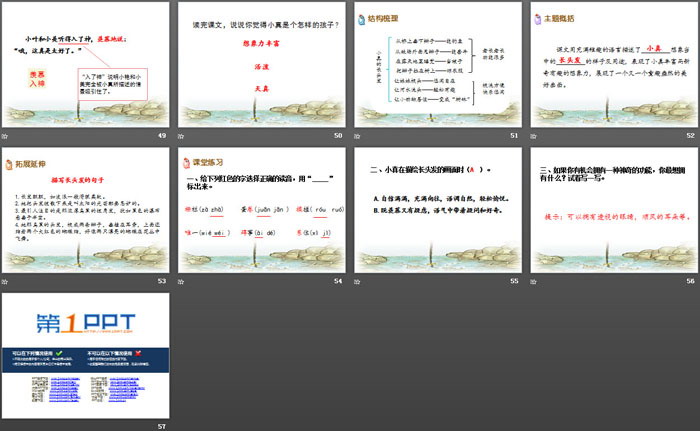The height and width of the screenshot is (431, 700).
Task: Click the green checkmark on slide 57
Action: (x=59, y=353)
